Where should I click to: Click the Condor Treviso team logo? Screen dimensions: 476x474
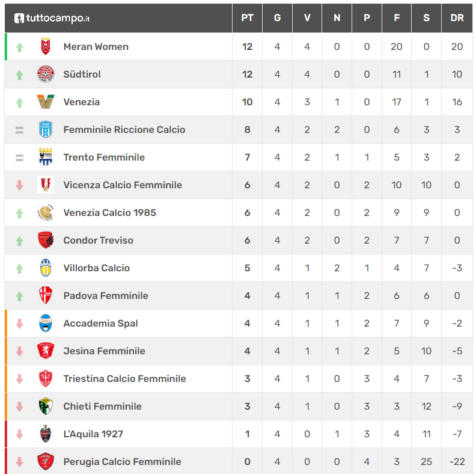46,240
